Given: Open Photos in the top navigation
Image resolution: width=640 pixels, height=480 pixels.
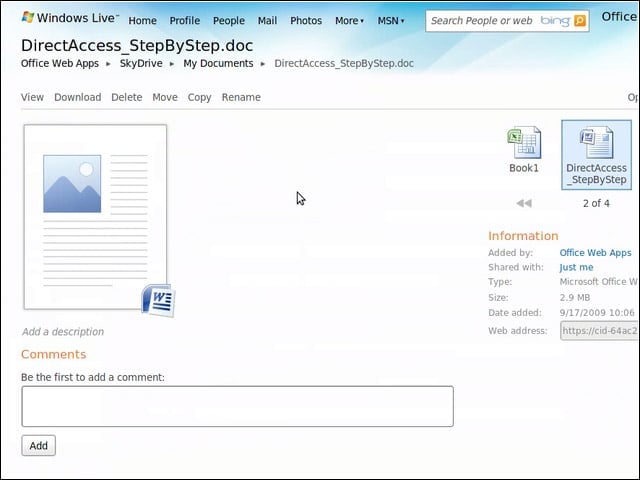Looking at the screenshot, I should 306,20.
